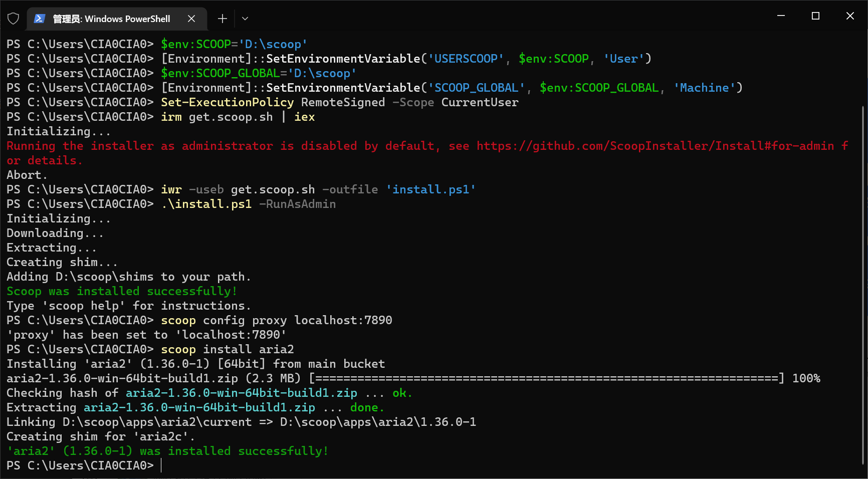Click the vertical scrollbar thumb
868x479 pixels.
point(863,286)
